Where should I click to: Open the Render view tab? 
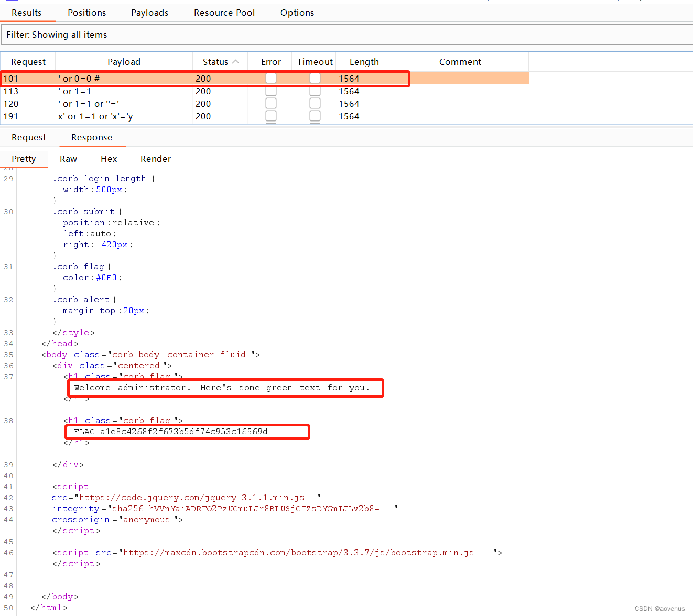pos(156,159)
